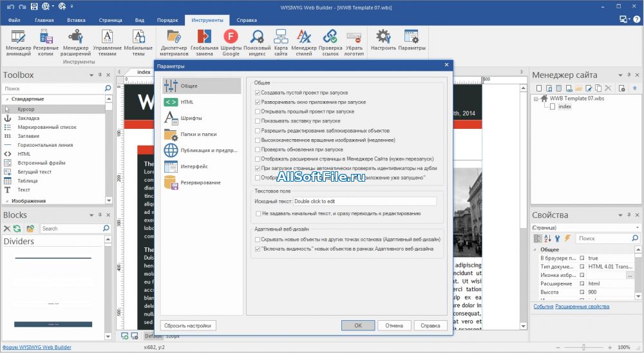
Task: Enable Проверять обновления при запуске
Action: pyautogui.click(x=258, y=149)
